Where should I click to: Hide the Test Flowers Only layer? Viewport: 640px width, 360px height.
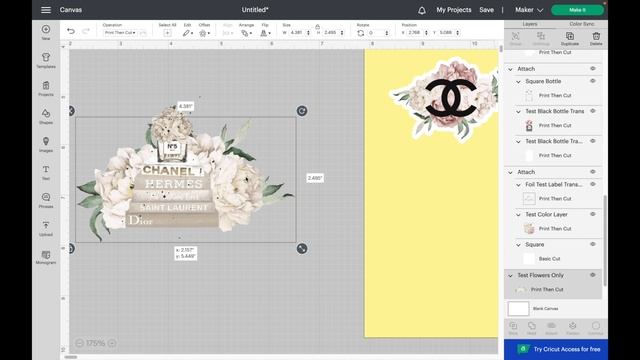[593, 275]
